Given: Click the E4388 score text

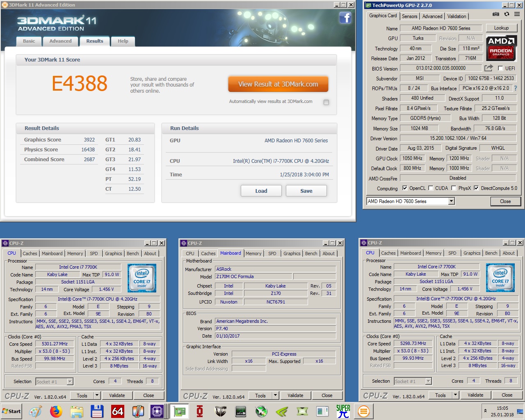Looking at the screenshot, I should coord(80,84).
